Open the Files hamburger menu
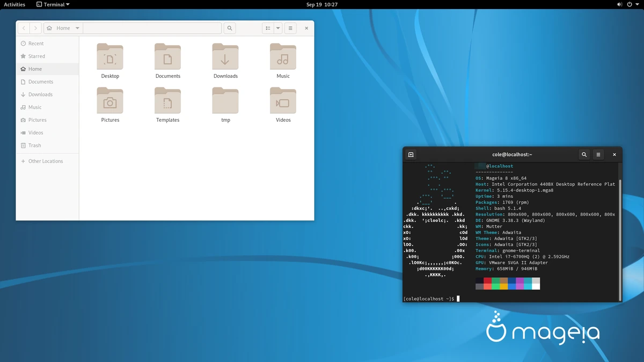The image size is (644, 362). [x=290, y=28]
